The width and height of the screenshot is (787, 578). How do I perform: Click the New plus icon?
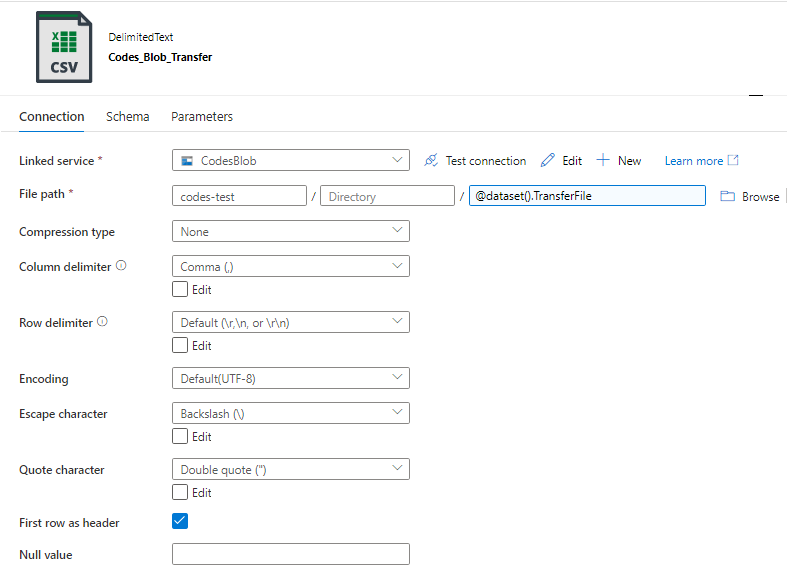pyautogui.click(x=603, y=161)
